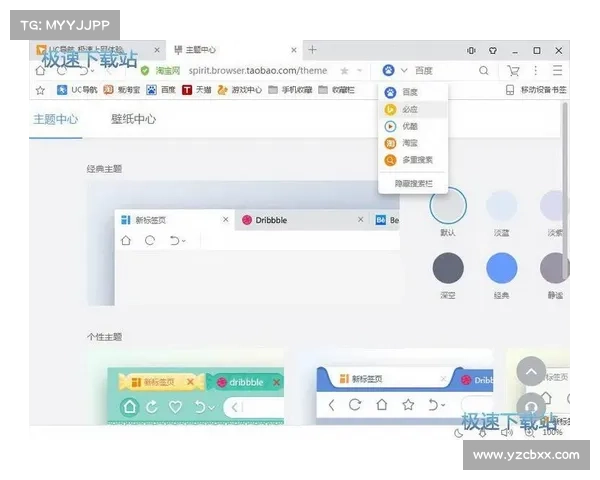Screen dimensions: 600x480
Task: Select the 主题中心 browser tab
Action: pos(233,50)
